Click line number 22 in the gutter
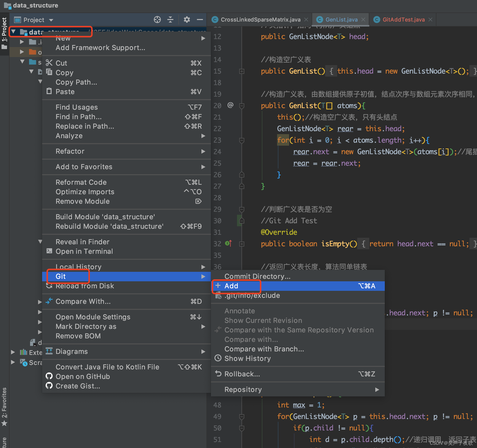 pos(217,129)
